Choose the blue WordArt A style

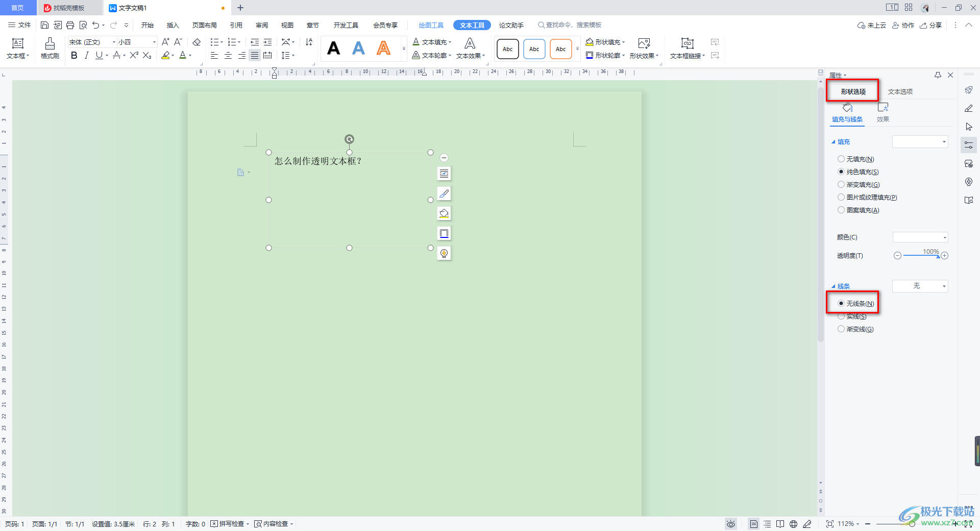[x=359, y=49]
